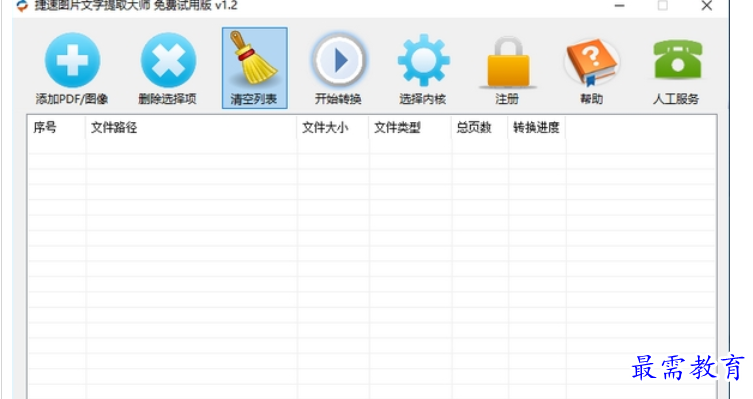Click the app logo in the title bar

point(22,6)
